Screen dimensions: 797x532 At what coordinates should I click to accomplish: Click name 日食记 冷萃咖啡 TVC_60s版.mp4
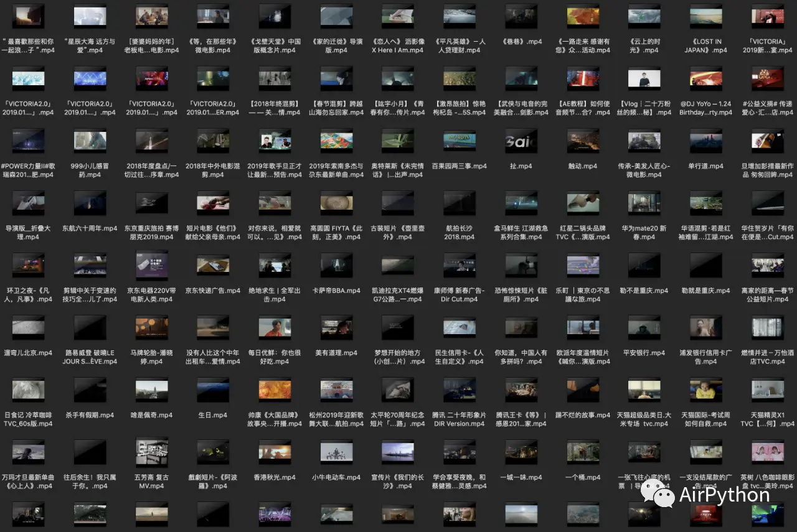(x=28, y=419)
